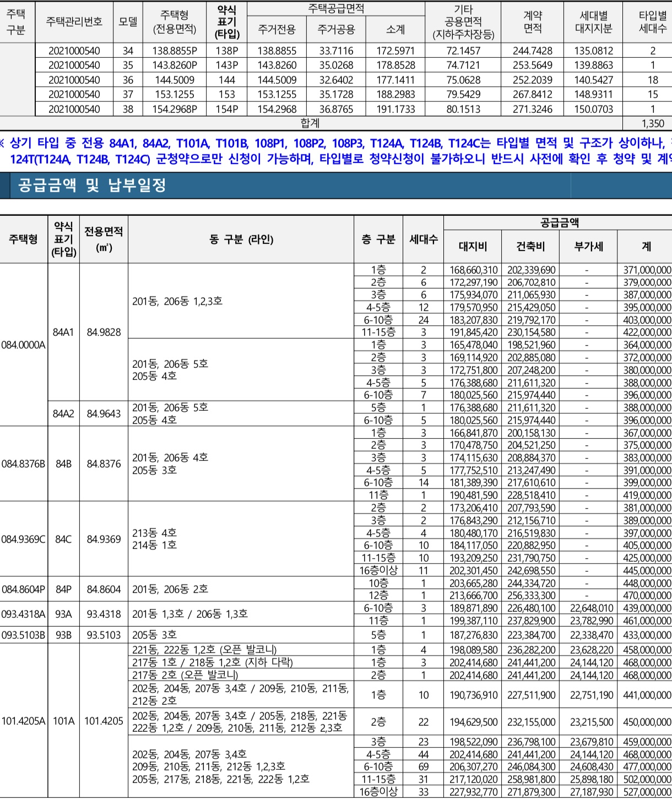Screen dimensions: 672x799
Task: Select the '093.4318A' housing type cell
Action: [x=24, y=614]
